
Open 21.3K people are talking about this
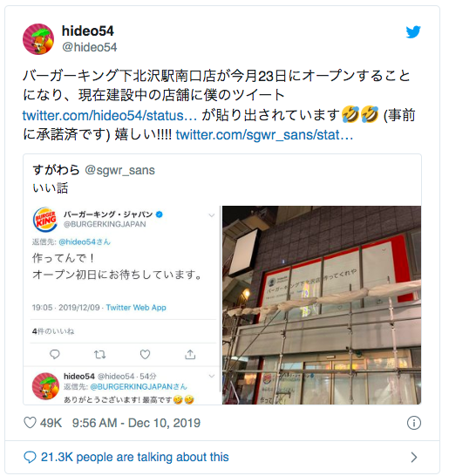(135, 457)
